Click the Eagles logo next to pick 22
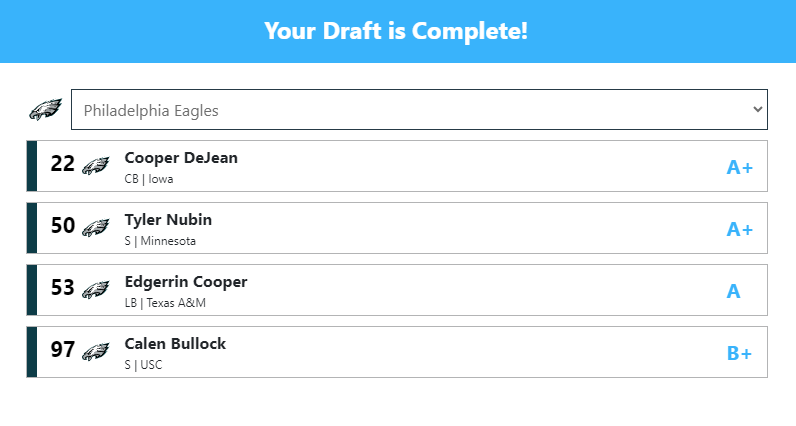Image resolution: width=796 pixels, height=426 pixels. pyautogui.click(x=95, y=166)
